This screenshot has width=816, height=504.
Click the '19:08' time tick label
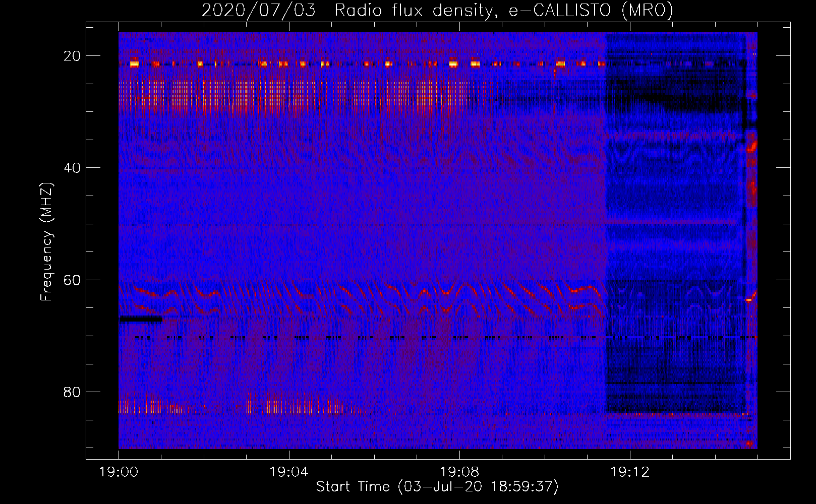tap(459, 472)
